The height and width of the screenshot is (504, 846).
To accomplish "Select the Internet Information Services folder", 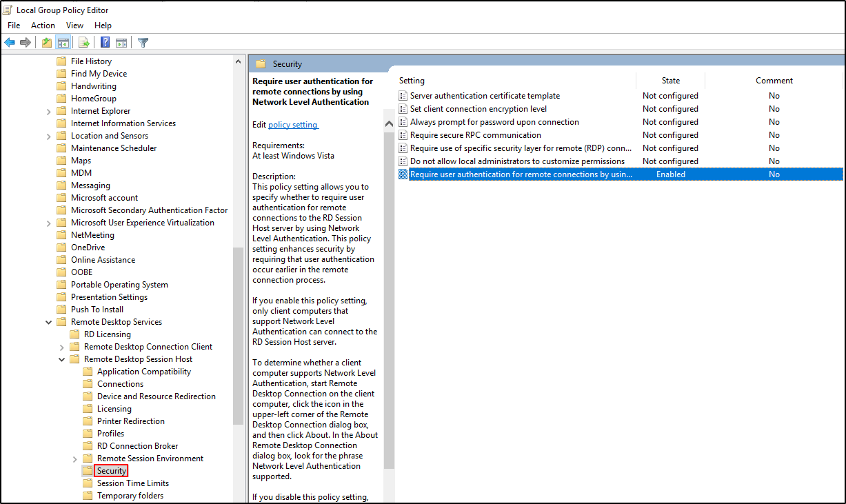I will [123, 123].
